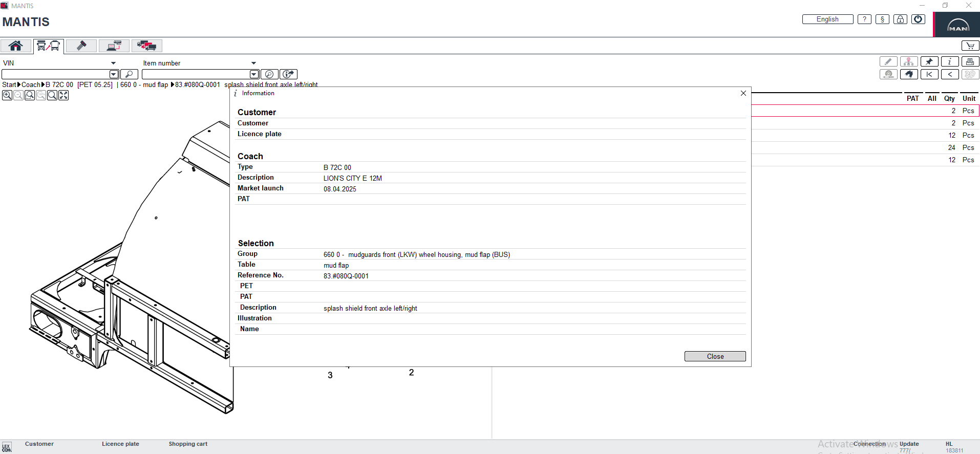The image size is (980, 454).
Task: Click the pushpin icon
Action: (x=929, y=61)
